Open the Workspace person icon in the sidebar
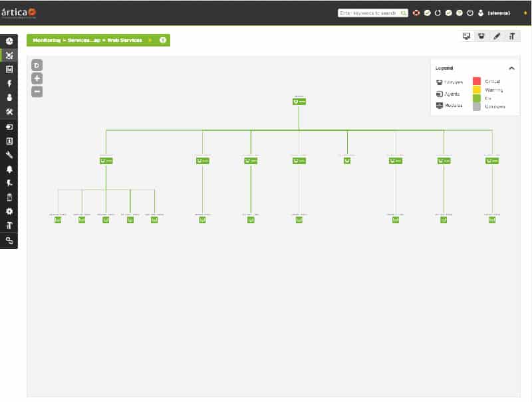Image resolution: width=532 pixels, height=402 pixels. point(9,98)
